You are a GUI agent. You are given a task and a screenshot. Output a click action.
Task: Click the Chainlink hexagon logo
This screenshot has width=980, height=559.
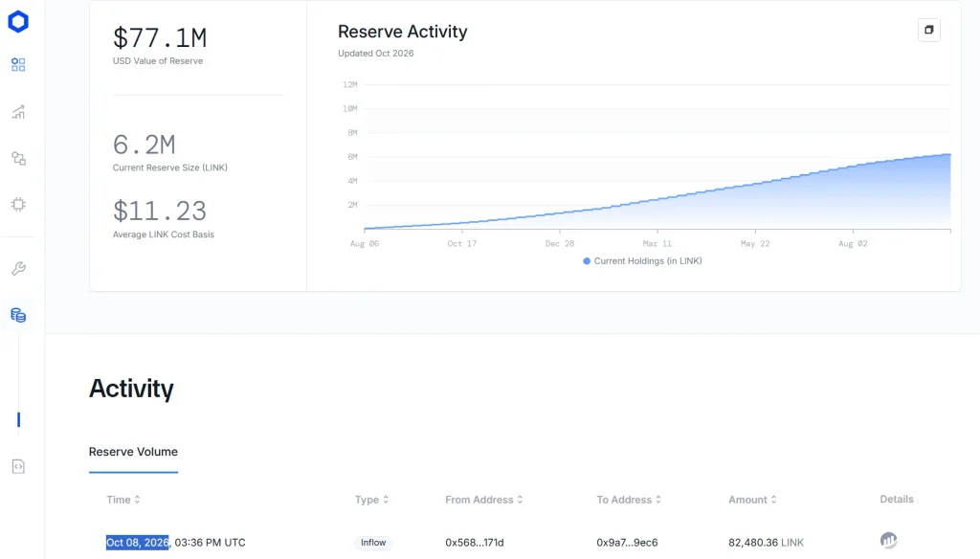tap(18, 22)
